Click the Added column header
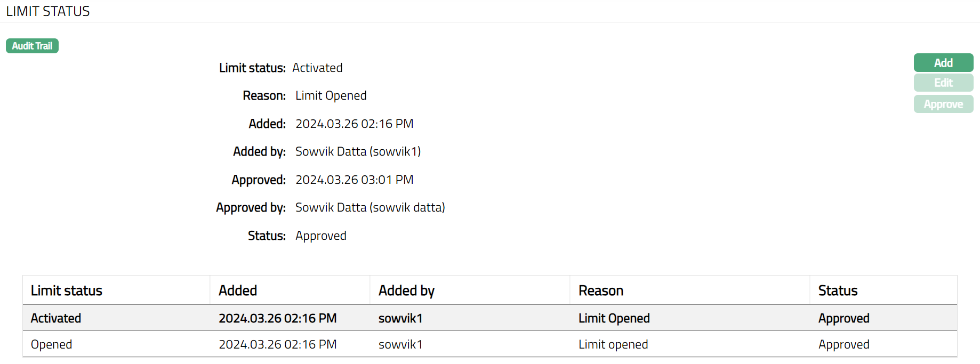 [238, 290]
